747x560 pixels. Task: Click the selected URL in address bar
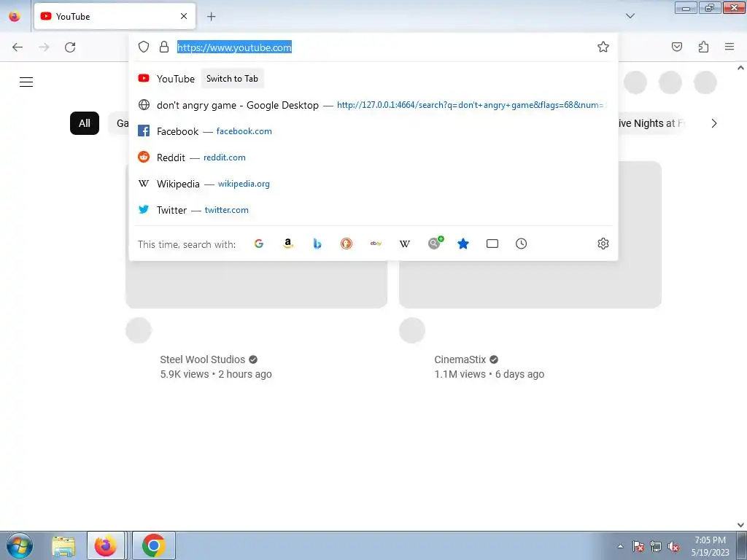tap(234, 47)
